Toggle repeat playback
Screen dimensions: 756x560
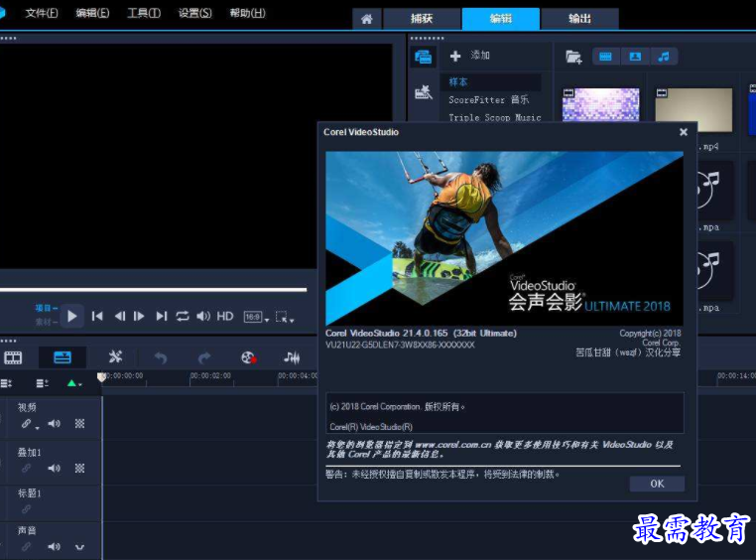coord(183,317)
